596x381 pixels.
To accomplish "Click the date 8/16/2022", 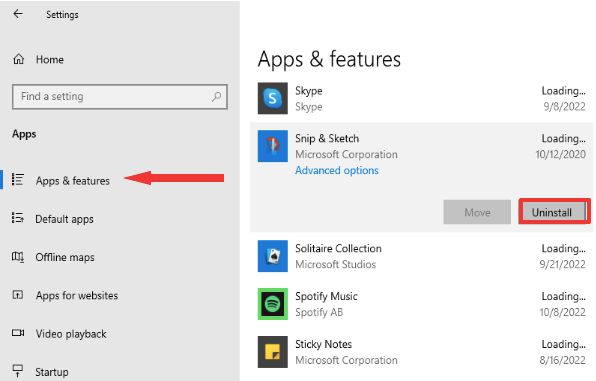I will 563,360.
